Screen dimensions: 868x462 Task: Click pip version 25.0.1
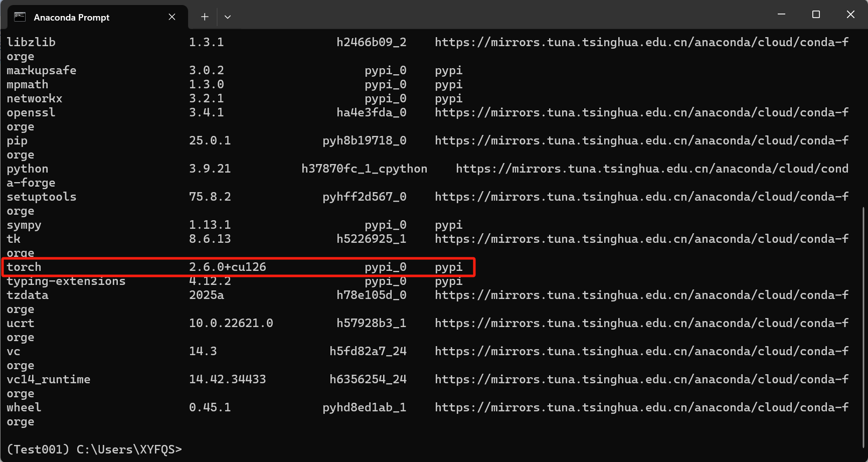(x=210, y=140)
